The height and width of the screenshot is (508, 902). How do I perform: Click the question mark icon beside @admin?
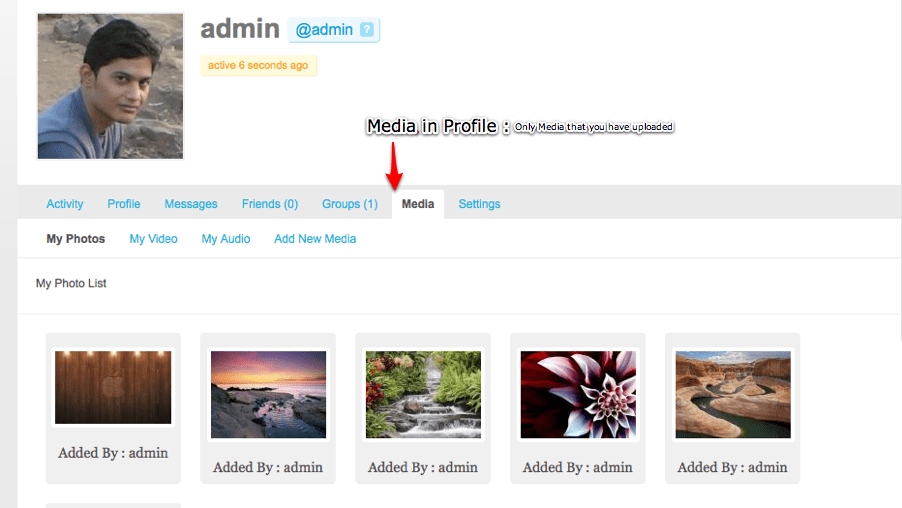[366, 29]
